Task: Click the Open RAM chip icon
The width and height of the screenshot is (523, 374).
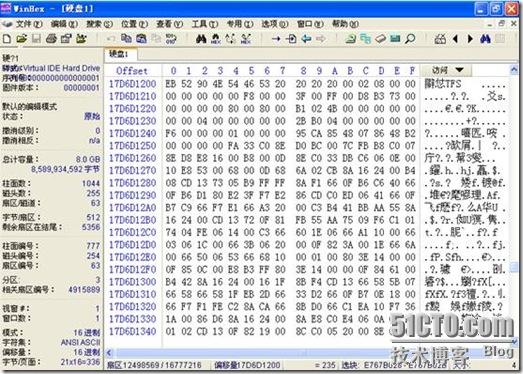Action: (x=395, y=39)
